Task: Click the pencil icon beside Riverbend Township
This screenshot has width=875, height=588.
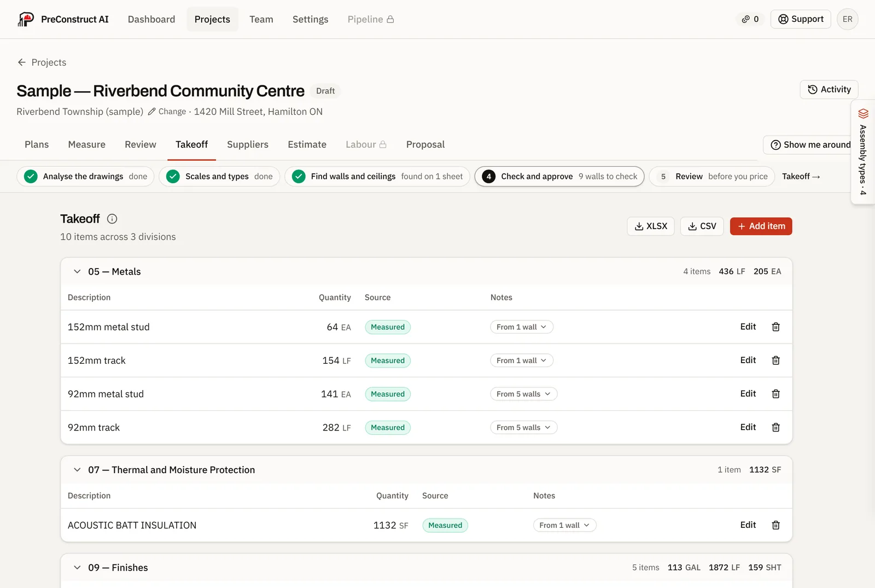Action: [x=152, y=112]
